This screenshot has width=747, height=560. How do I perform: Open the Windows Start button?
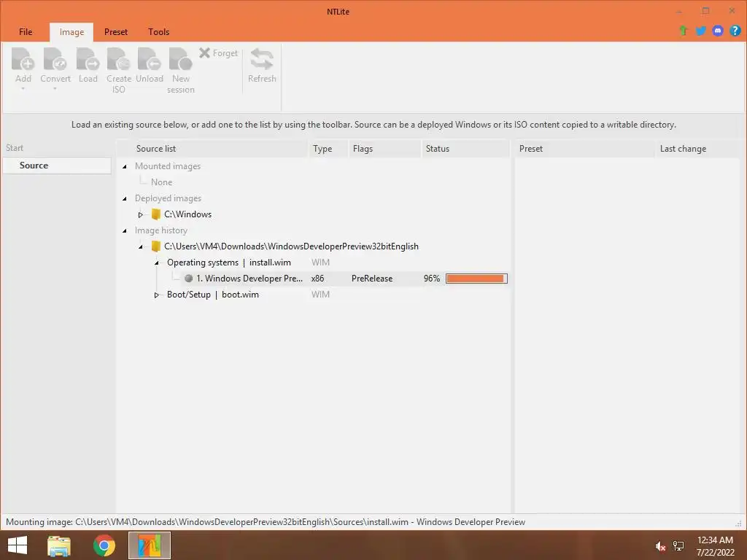pyautogui.click(x=18, y=545)
